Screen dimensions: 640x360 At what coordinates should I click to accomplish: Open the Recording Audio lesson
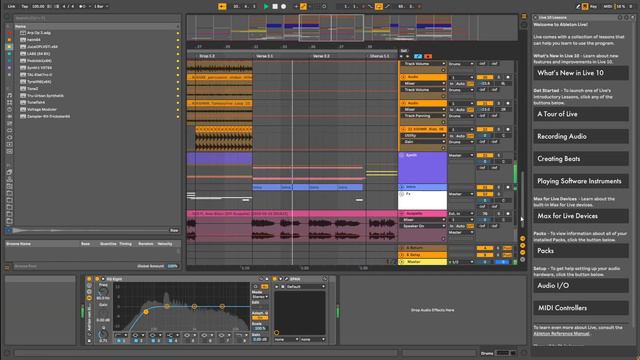[x=581, y=137]
